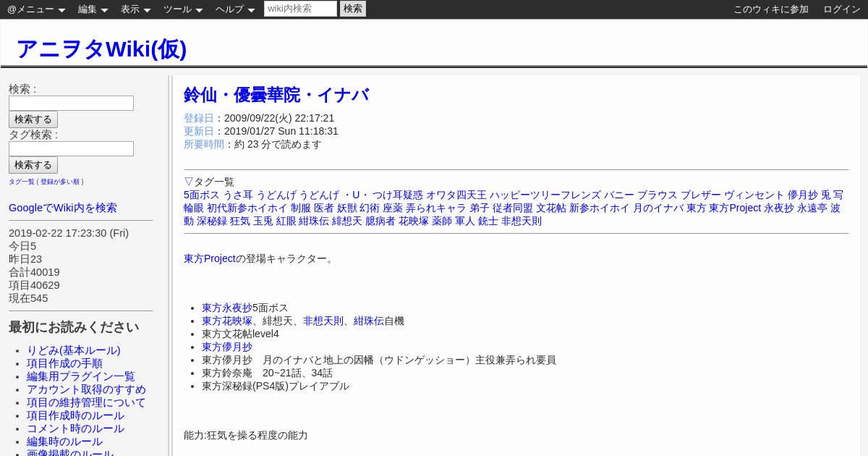Open the 制服 tag
This screenshot has width=868, height=456.
point(301,208)
